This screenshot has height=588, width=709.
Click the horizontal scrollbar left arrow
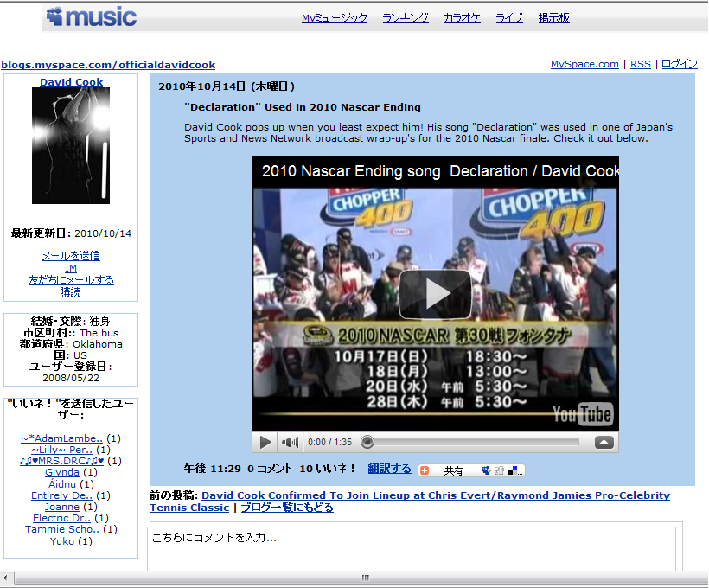(5, 578)
